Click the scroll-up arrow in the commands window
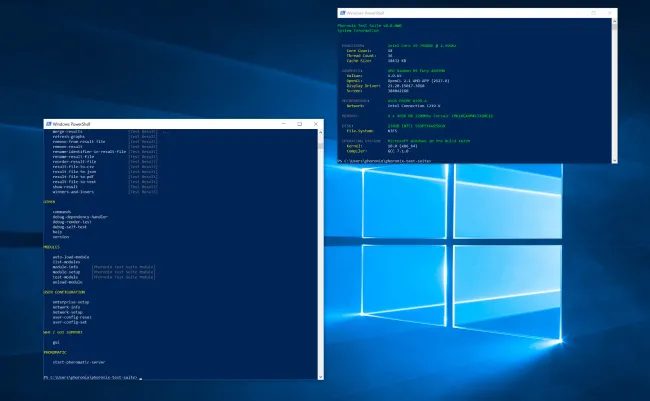650x401 pixels. pyautogui.click(x=320, y=132)
